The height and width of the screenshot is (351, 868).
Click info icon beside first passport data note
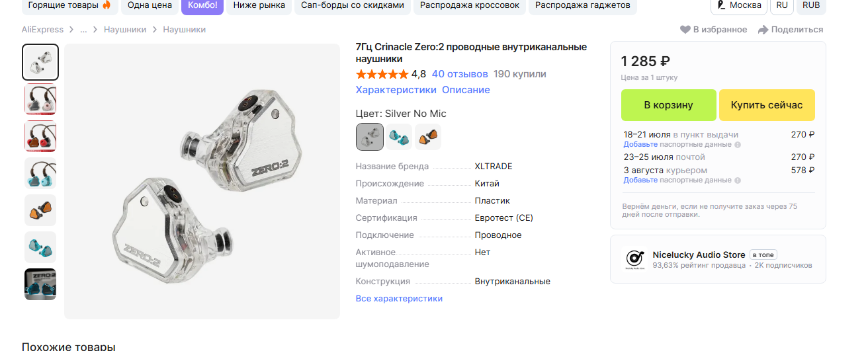tap(738, 144)
